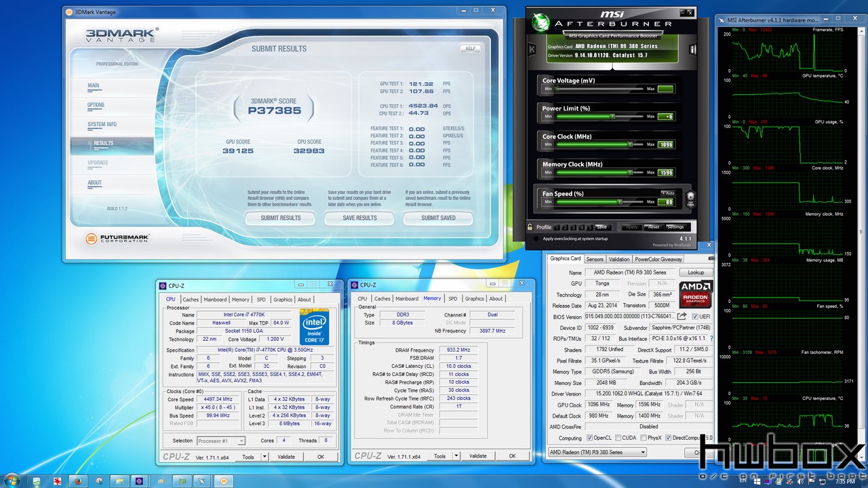This screenshot has height=488, width=868.
Task: Toggle DirectCompute checkbox in GPU-Z
Action: point(669,438)
